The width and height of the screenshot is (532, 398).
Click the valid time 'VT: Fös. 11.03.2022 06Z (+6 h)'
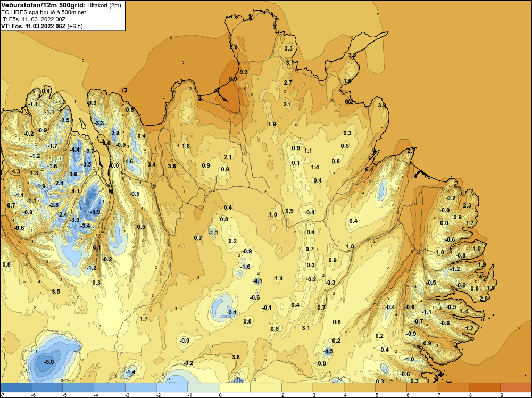tap(41, 26)
